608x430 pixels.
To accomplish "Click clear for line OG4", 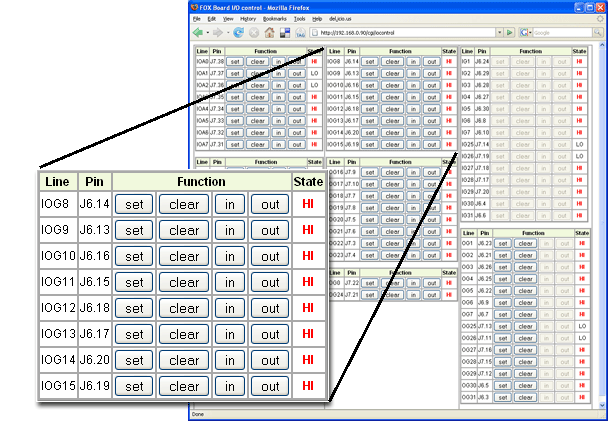I will 525,279.
